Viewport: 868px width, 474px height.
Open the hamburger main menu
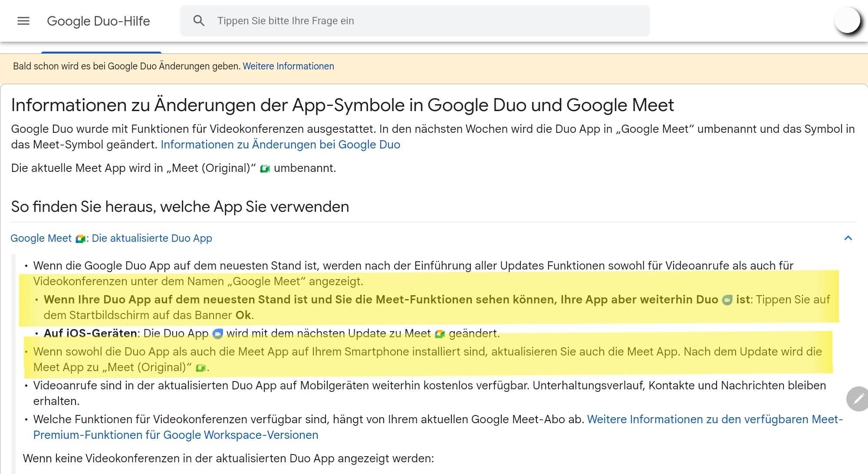[x=23, y=21]
